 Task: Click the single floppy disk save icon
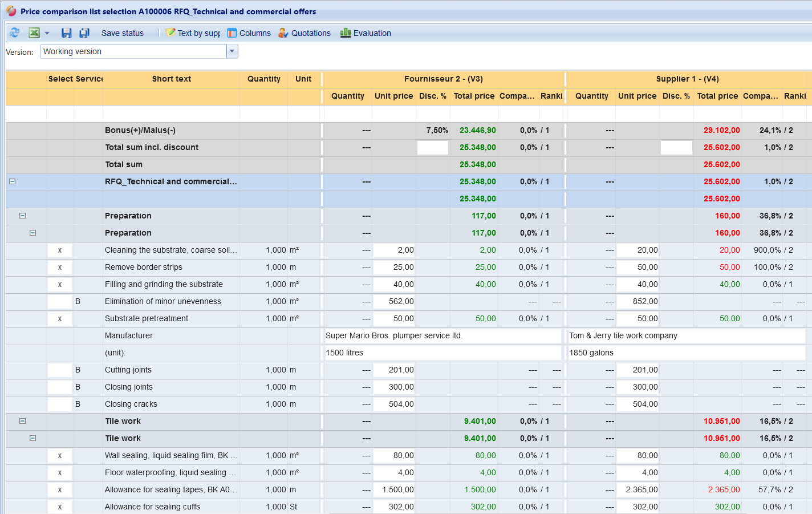67,33
